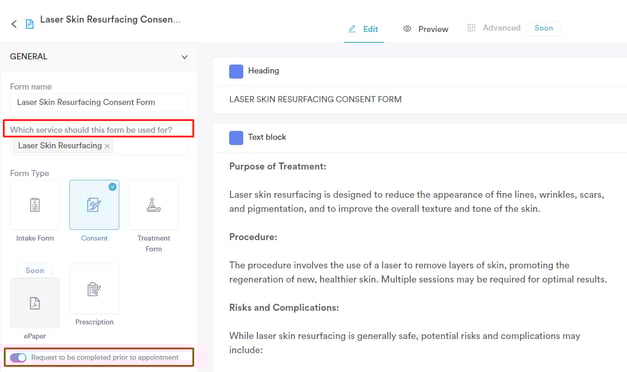The height and width of the screenshot is (372, 627).
Task: Choose the Consent form type icon
Action: 94,205
